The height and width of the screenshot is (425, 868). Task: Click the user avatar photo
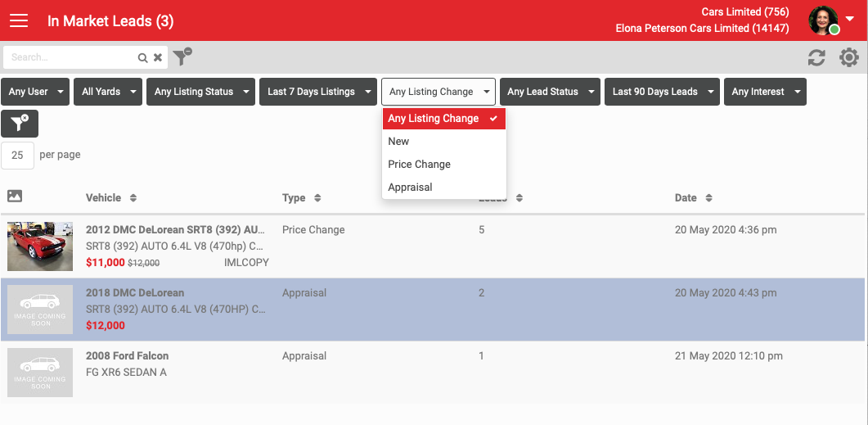(x=823, y=20)
